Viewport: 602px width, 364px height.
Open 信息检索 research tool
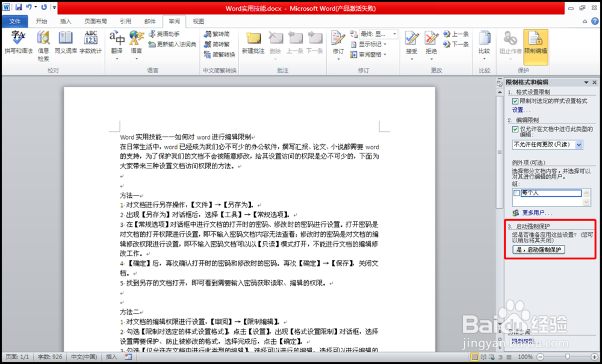tap(43, 45)
